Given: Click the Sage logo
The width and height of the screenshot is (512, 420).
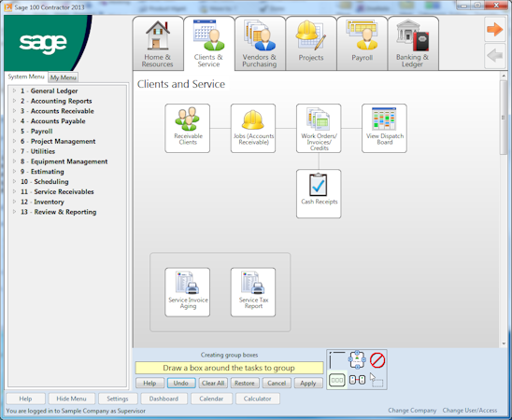Looking at the screenshot, I should (43, 43).
